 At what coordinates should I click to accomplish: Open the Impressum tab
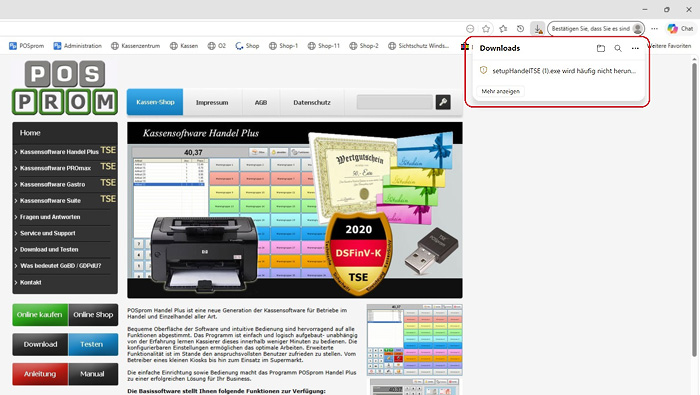[212, 102]
